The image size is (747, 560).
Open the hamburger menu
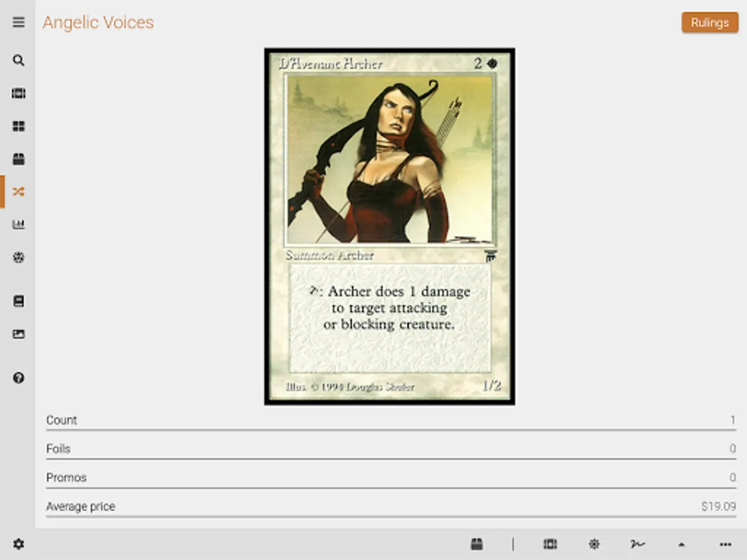pos(19,22)
